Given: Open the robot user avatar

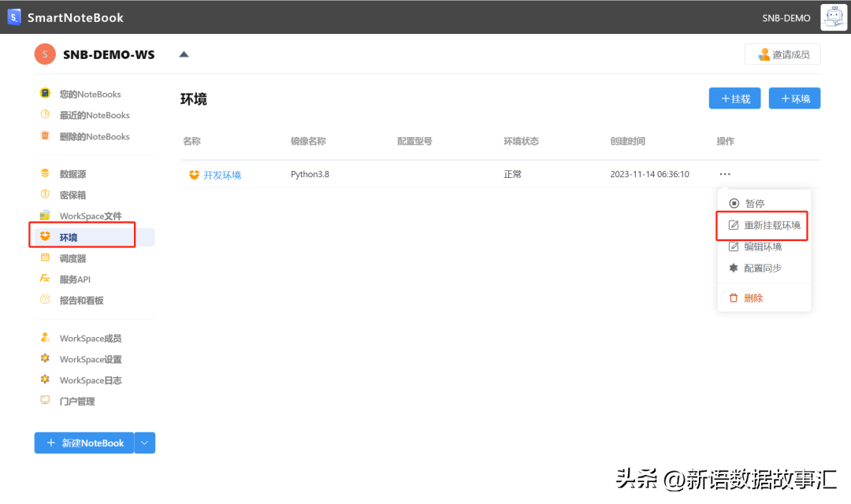Looking at the screenshot, I should tap(833, 17).
